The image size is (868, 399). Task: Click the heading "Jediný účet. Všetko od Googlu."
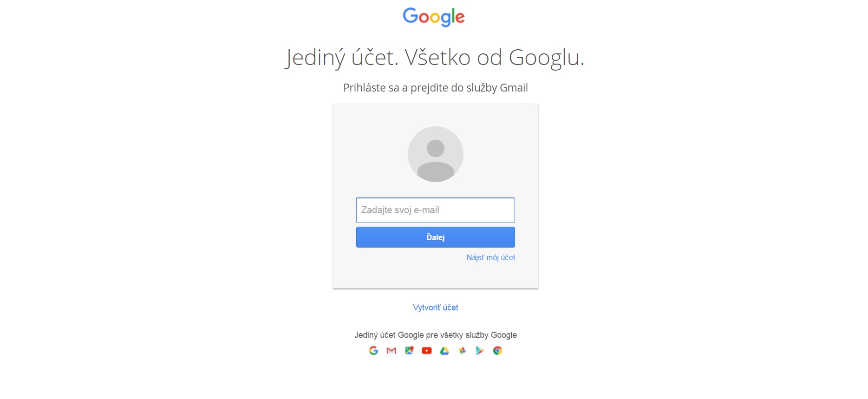coord(434,58)
